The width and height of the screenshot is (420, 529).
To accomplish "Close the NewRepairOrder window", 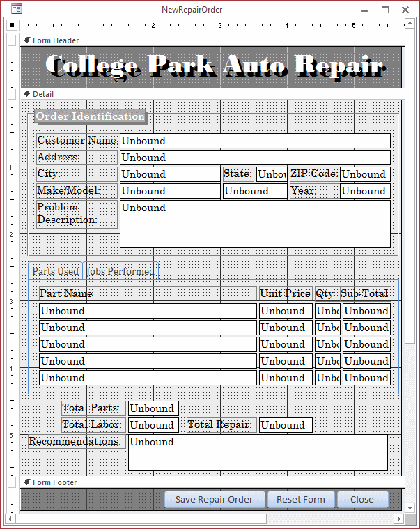I will 405,10.
